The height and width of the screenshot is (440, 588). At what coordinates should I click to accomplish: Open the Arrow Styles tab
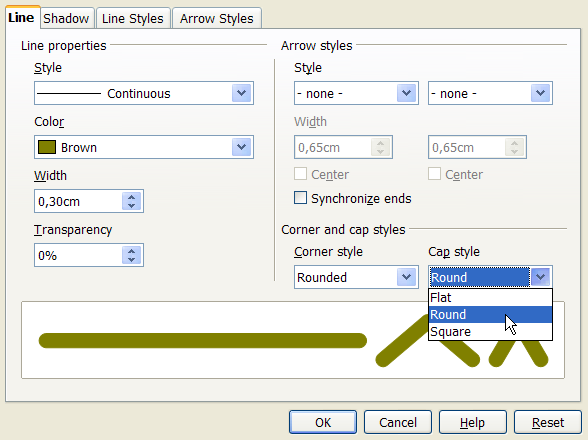217,18
